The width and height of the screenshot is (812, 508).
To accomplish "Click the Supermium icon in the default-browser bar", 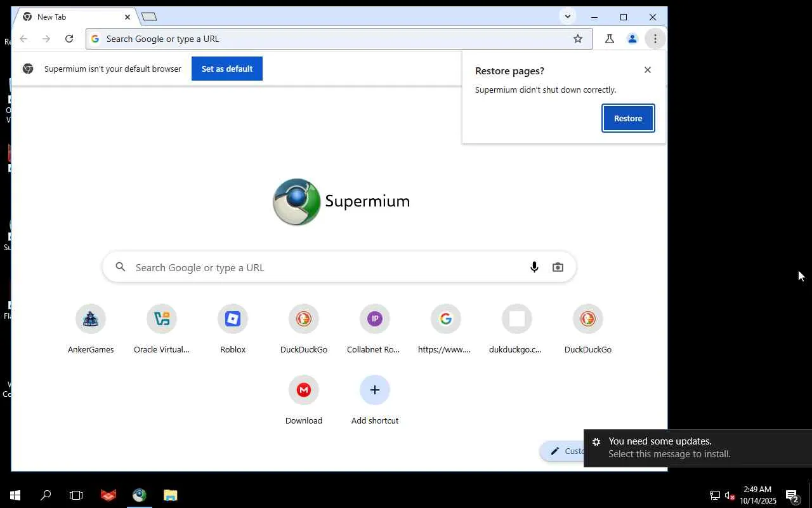I will pos(28,69).
